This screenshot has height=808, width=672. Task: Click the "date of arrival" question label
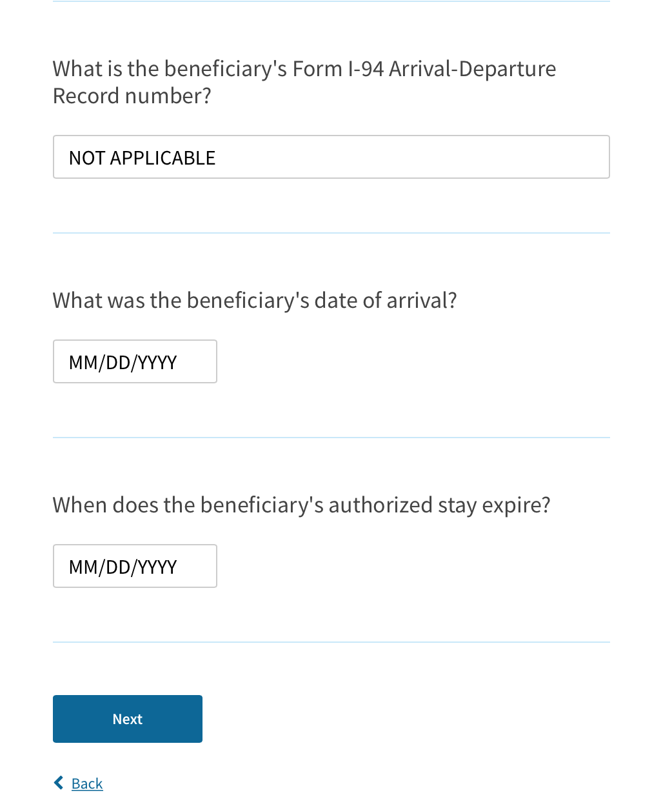tap(255, 301)
